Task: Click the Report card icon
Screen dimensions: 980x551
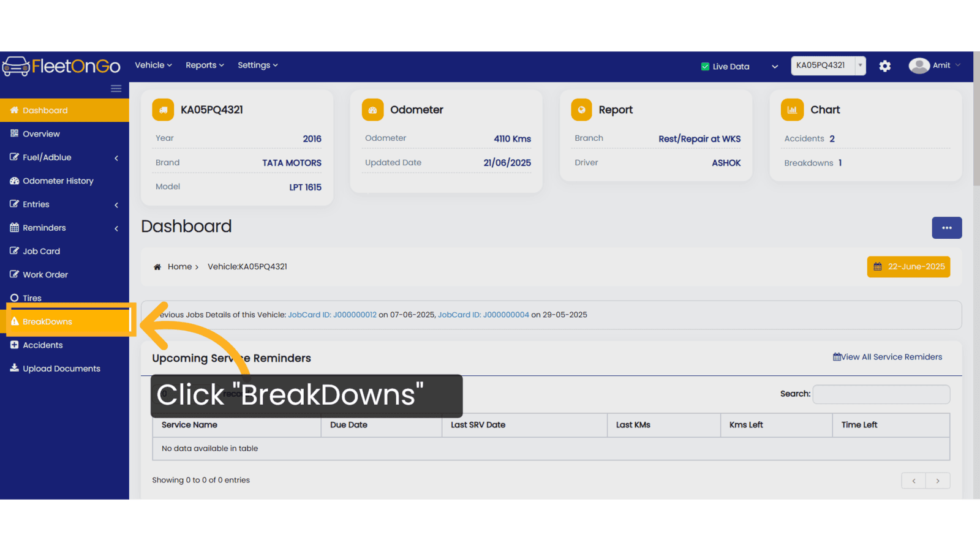Action: [581, 110]
